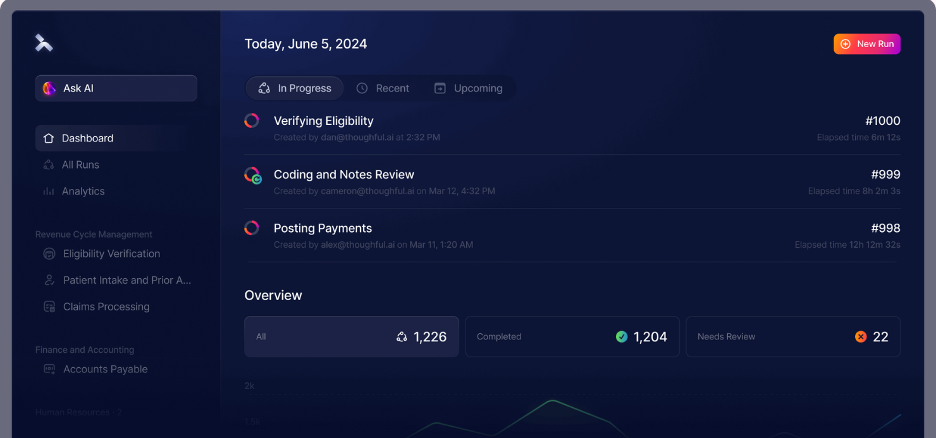936x438 pixels.
Task: Click the Analytics bar chart icon
Action: point(48,191)
